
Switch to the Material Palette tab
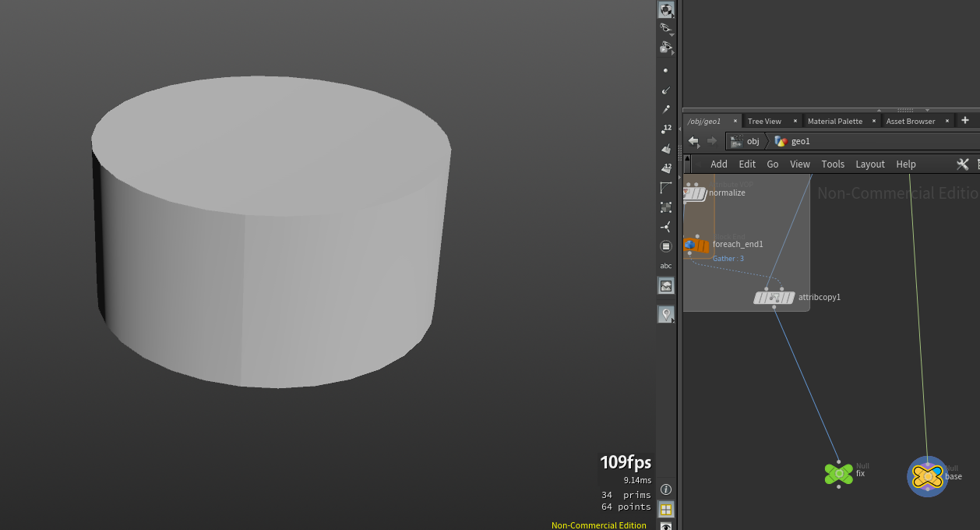(x=835, y=121)
